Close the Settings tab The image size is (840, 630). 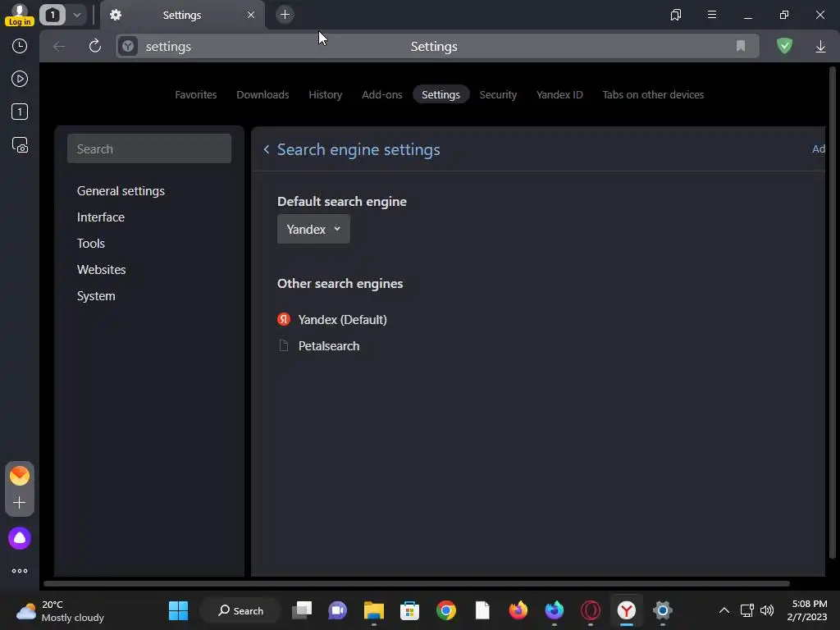251,15
